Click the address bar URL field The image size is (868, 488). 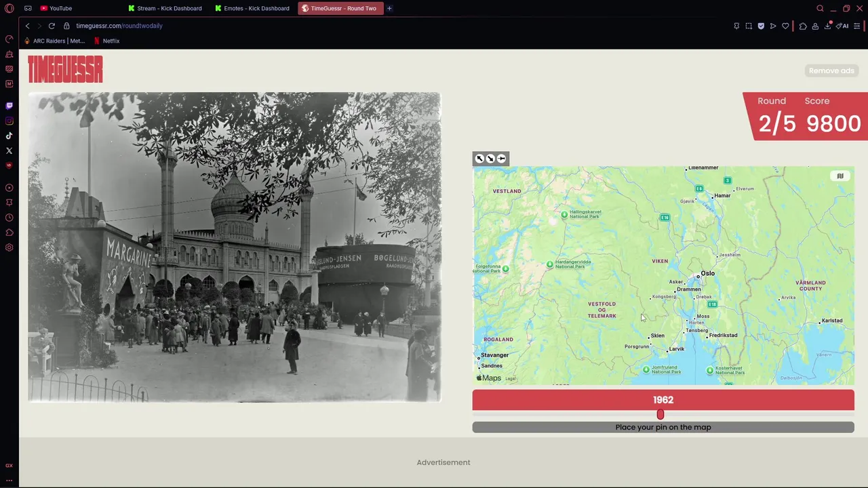pyautogui.click(x=119, y=26)
